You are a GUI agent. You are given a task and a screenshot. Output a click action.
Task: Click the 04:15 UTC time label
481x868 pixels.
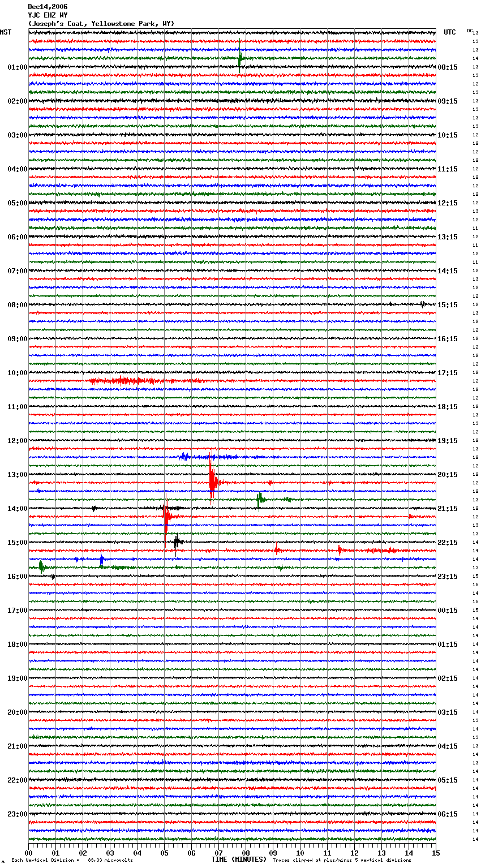[x=448, y=746]
